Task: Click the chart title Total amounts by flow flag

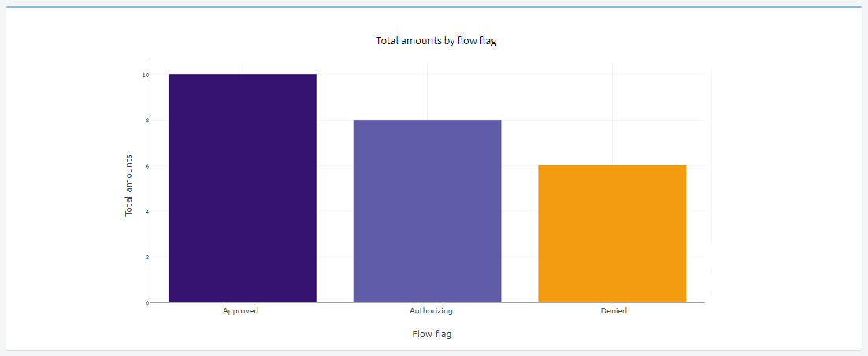Action: pyautogui.click(x=436, y=40)
